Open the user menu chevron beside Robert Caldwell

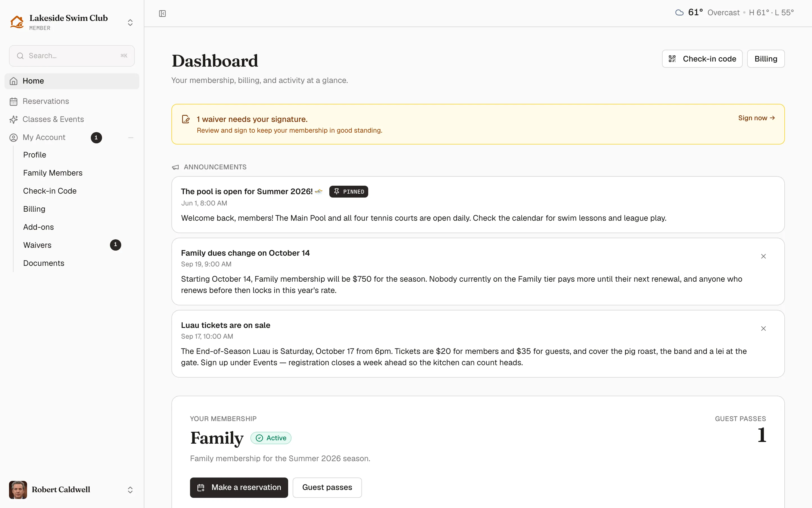pyautogui.click(x=130, y=490)
